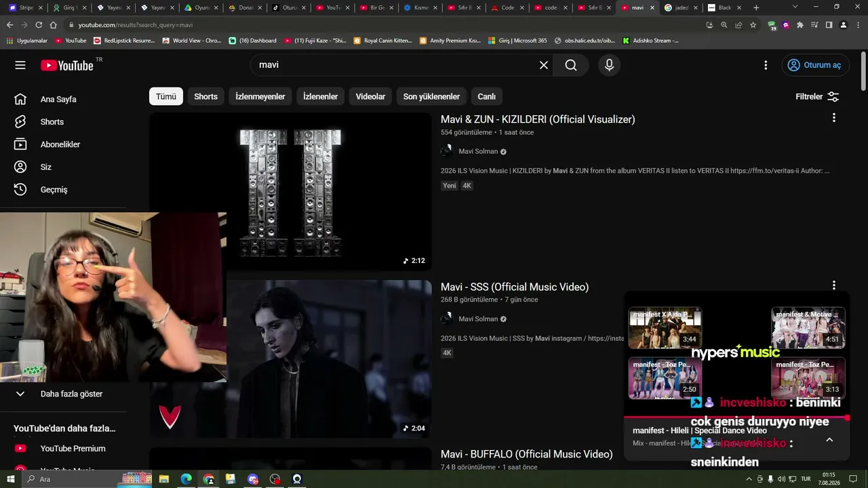Open the Windows Start menu

[11, 479]
